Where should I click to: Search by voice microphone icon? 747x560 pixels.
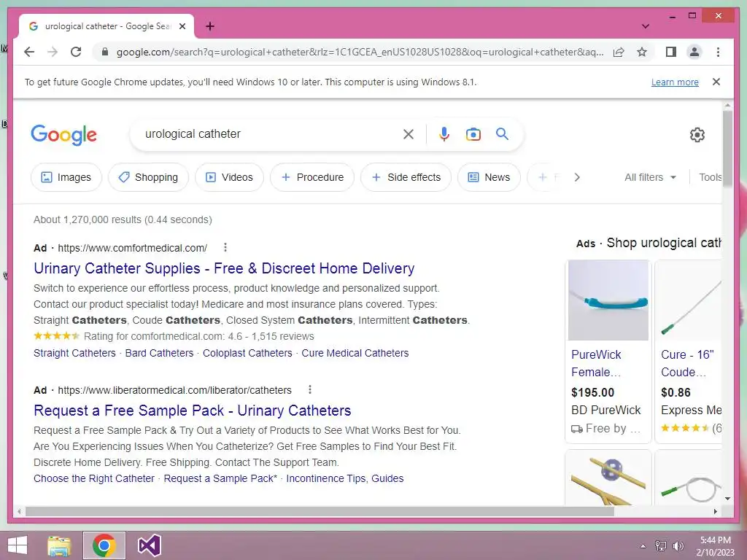coord(444,134)
